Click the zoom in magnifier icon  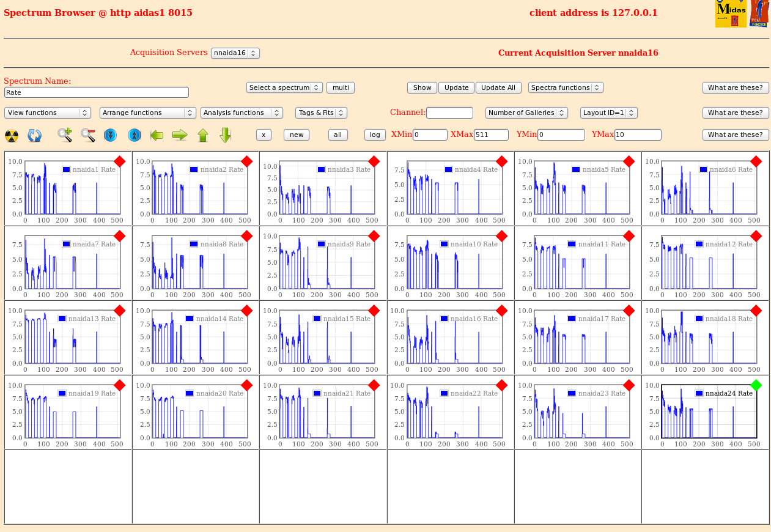tap(65, 135)
